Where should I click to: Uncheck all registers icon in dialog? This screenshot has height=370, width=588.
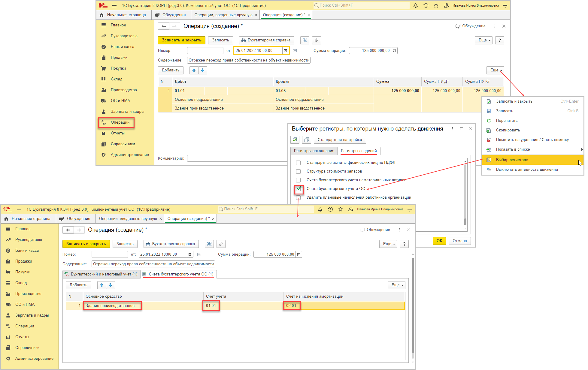(307, 140)
